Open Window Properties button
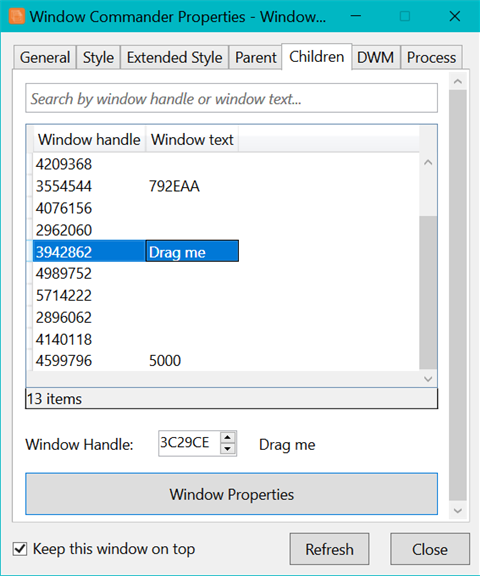Image resolution: width=480 pixels, height=576 pixels. tap(231, 494)
